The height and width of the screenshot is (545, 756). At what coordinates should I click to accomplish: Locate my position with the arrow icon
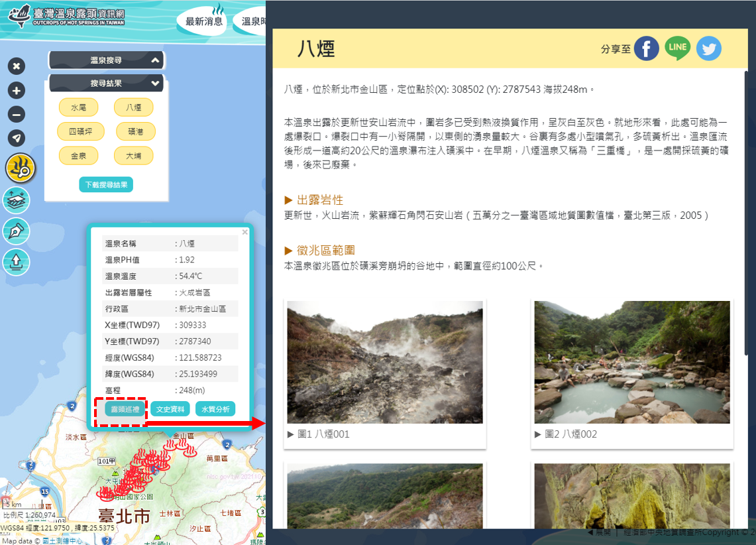[17, 139]
